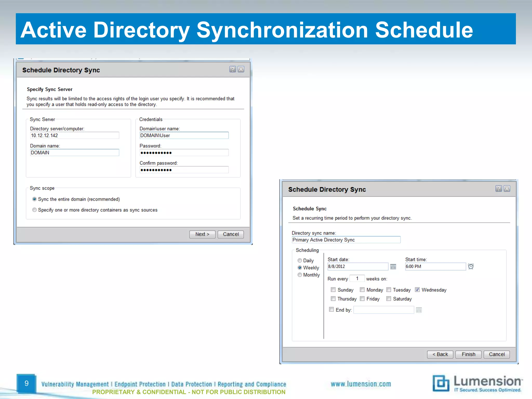The height and width of the screenshot is (399, 532).
Task: Check the Tuesday checkbox
Action: (389, 290)
